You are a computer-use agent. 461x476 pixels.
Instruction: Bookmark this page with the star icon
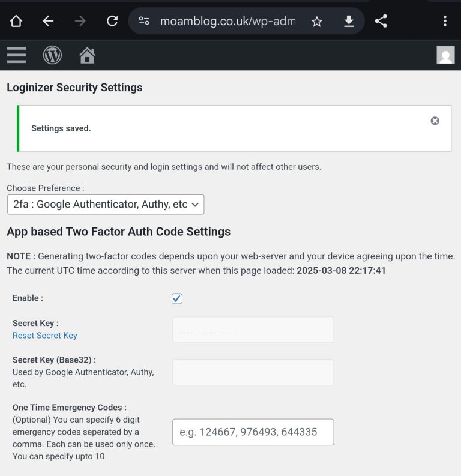click(x=317, y=22)
